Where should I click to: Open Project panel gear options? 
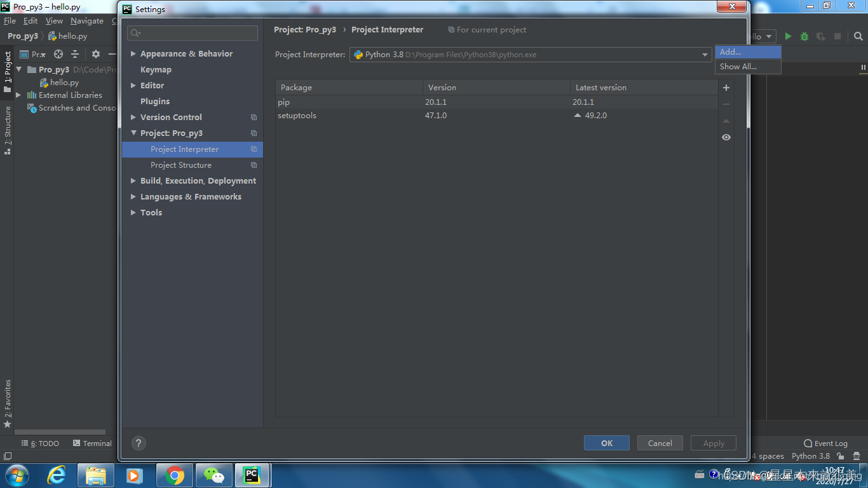96,54
